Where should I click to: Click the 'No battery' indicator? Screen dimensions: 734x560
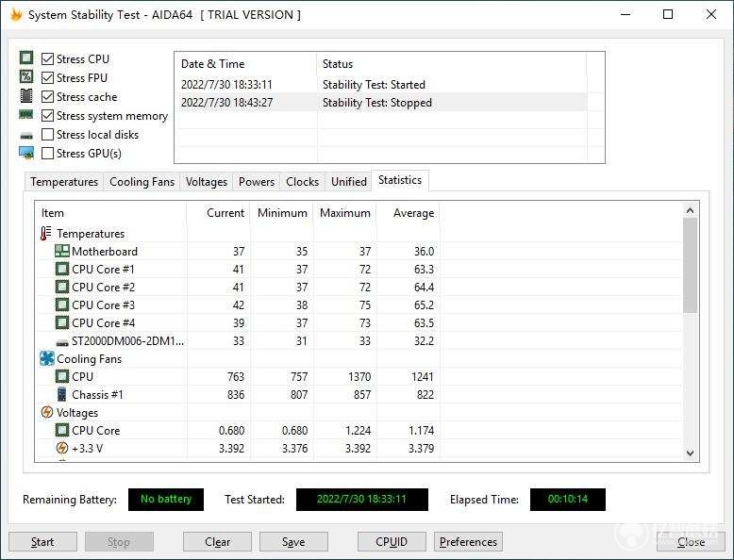[166, 499]
